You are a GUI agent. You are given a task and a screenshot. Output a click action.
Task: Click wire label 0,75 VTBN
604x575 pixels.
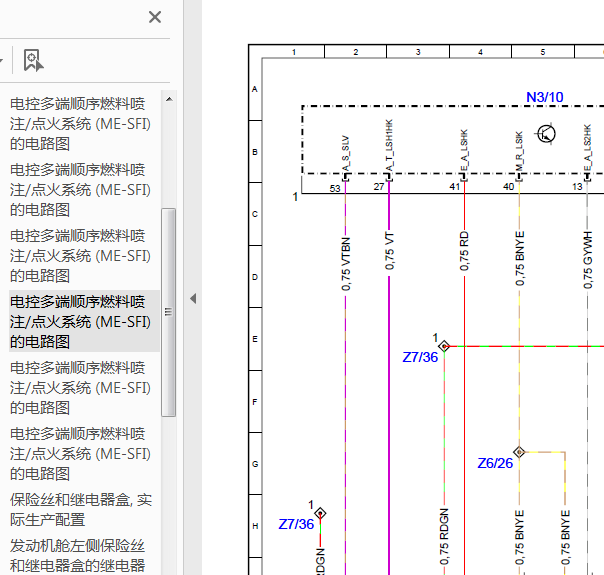tap(346, 264)
